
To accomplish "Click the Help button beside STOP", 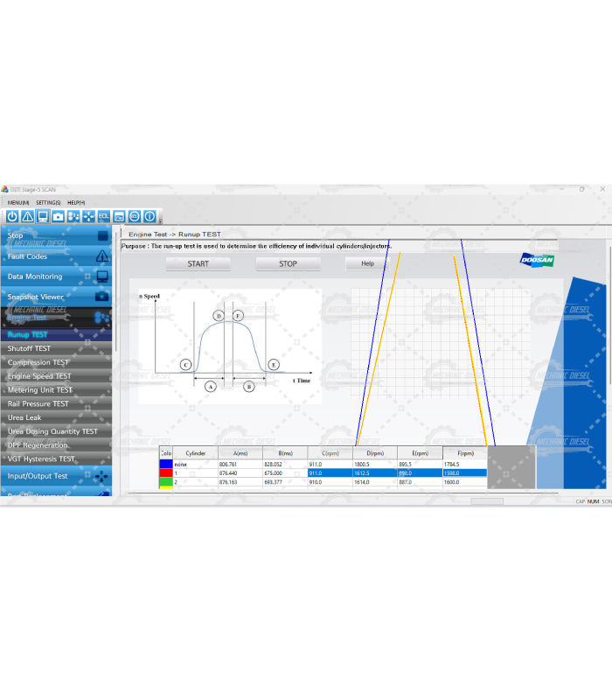I will [x=367, y=263].
